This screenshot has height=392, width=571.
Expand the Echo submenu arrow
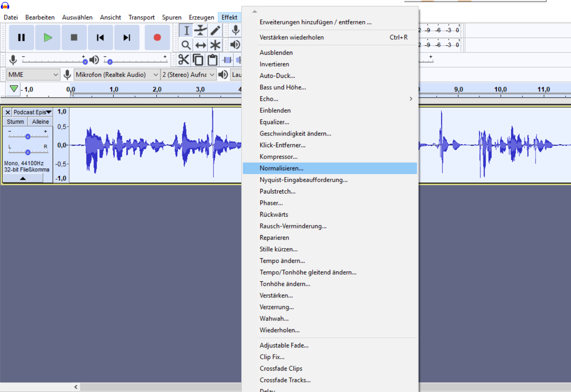[x=411, y=99]
